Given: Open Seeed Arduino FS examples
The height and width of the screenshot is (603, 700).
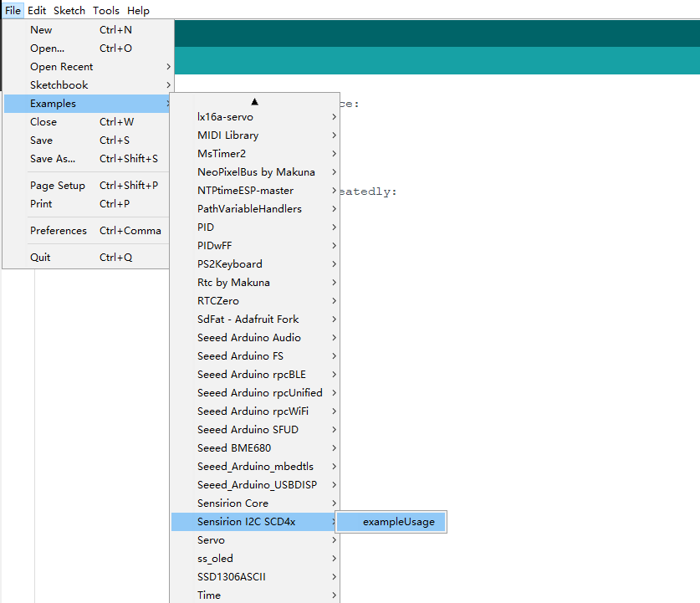Looking at the screenshot, I should (x=255, y=355).
